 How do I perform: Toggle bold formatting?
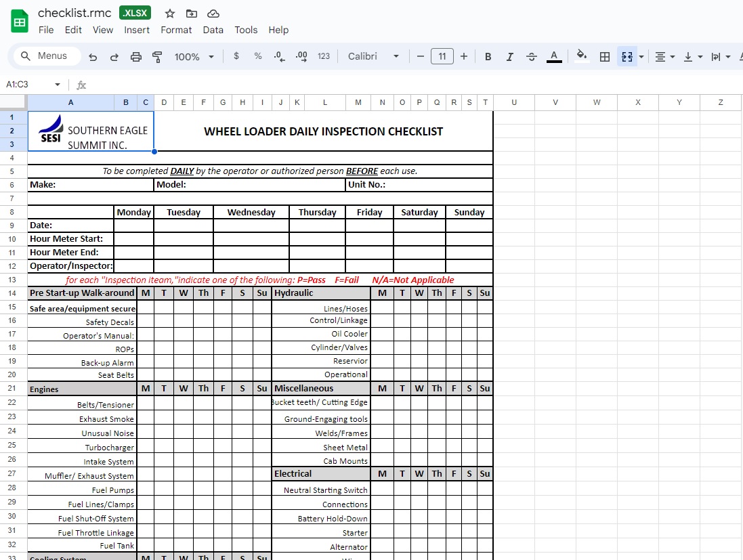[x=488, y=57]
